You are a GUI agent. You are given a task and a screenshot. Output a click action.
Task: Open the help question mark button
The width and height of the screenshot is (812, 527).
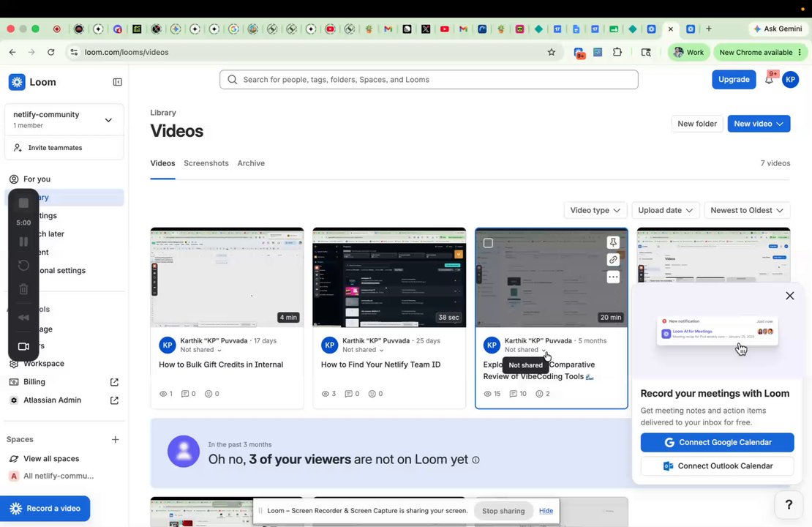(x=789, y=504)
